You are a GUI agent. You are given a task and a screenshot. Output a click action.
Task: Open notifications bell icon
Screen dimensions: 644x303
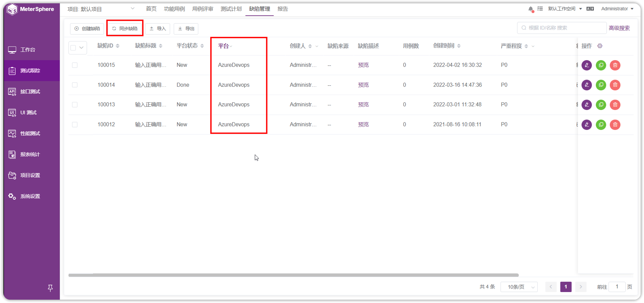pos(531,9)
